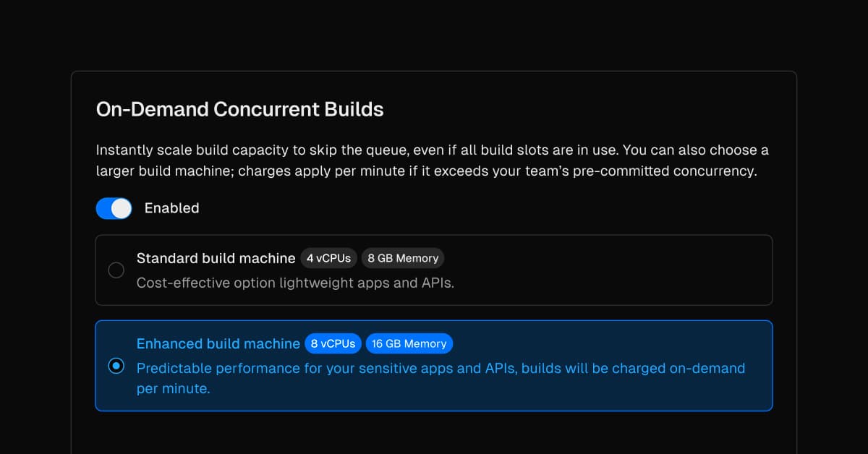Click the Enhanced build machine title
Image resolution: width=868 pixels, height=454 pixels.
218,343
